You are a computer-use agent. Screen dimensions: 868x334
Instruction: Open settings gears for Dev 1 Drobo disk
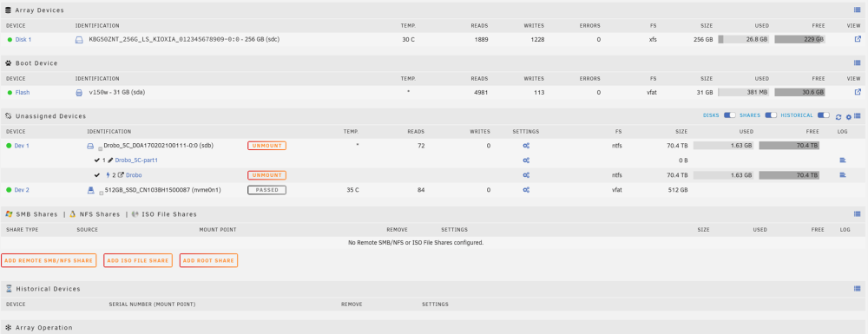click(527, 146)
